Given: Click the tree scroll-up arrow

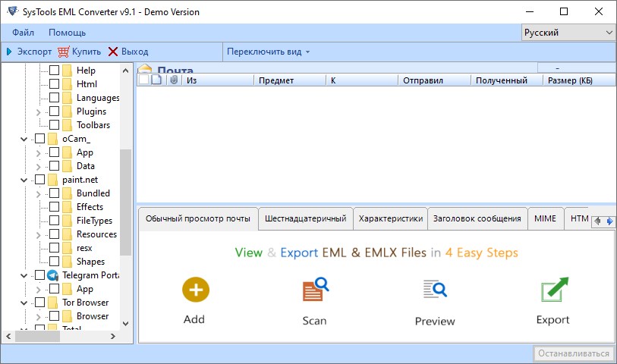Looking at the screenshot, I should (x=125, y=71).
